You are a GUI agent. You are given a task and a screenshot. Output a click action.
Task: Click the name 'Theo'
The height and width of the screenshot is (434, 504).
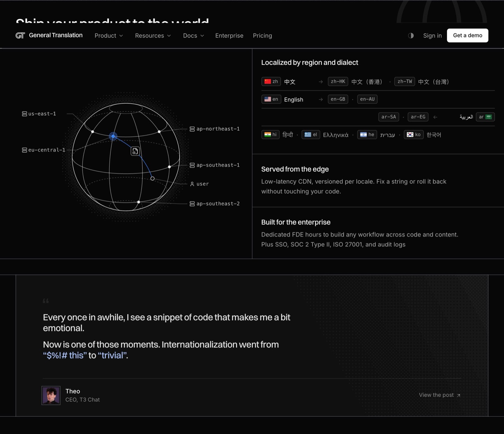coord(73,391)
